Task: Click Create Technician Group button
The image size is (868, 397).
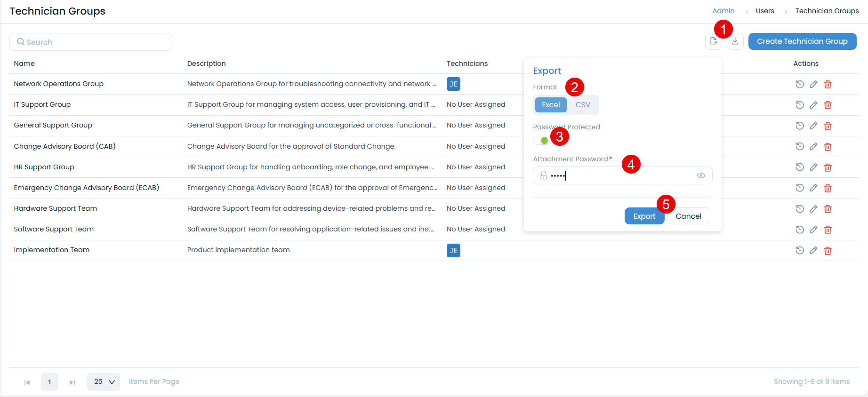Action: (x=802, y=41)
